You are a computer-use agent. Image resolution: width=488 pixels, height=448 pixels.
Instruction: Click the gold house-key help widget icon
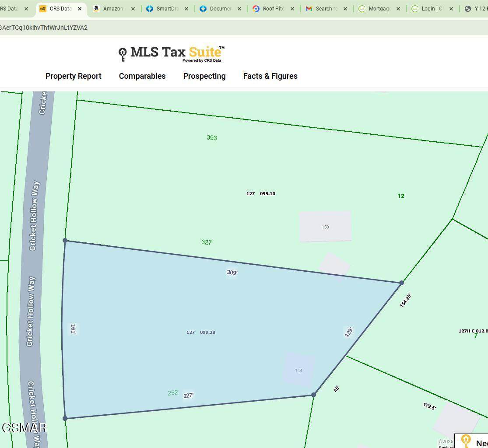point(466,441)
